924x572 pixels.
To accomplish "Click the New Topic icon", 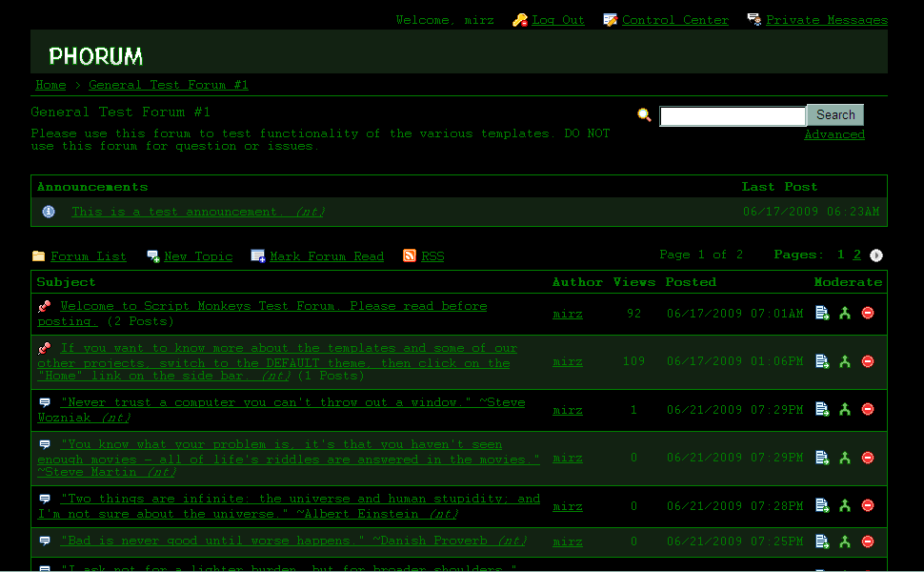I will [153, 255].
